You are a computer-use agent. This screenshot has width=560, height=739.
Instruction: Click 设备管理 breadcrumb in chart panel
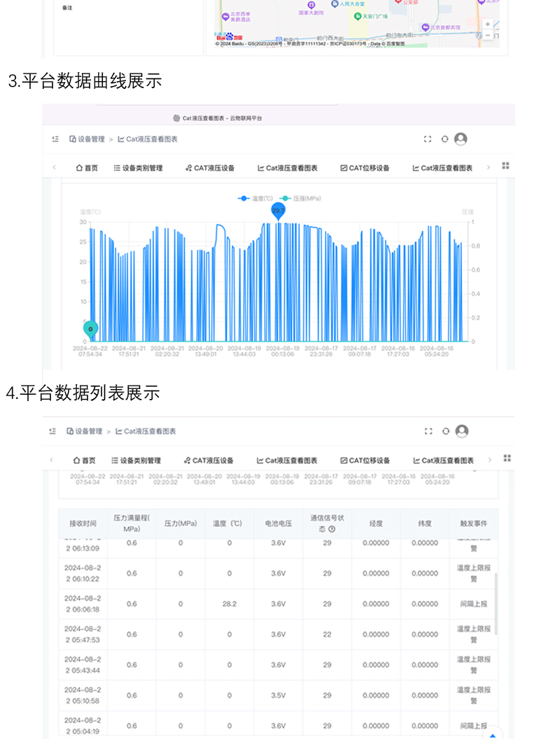[87, 139]
